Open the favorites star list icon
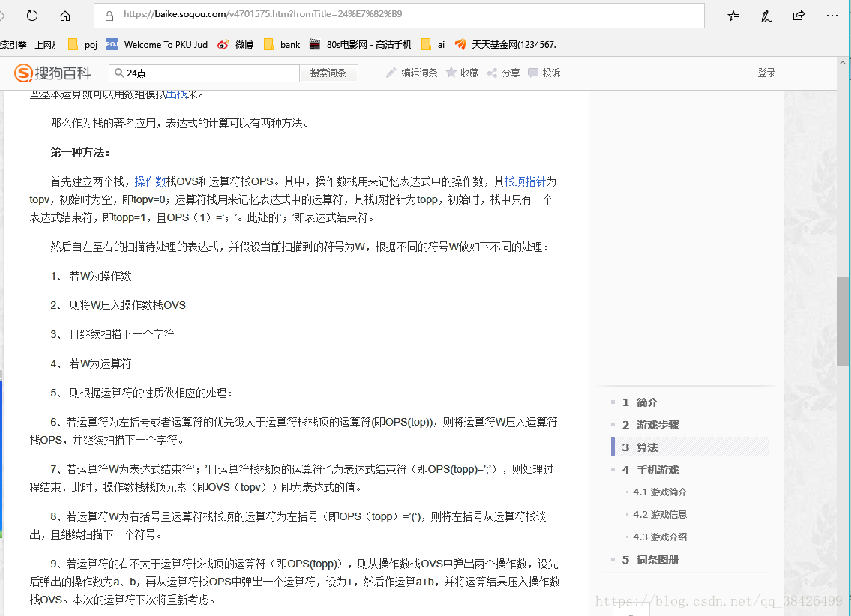Viewport: 851px width, 616px height. pos(733,16)
